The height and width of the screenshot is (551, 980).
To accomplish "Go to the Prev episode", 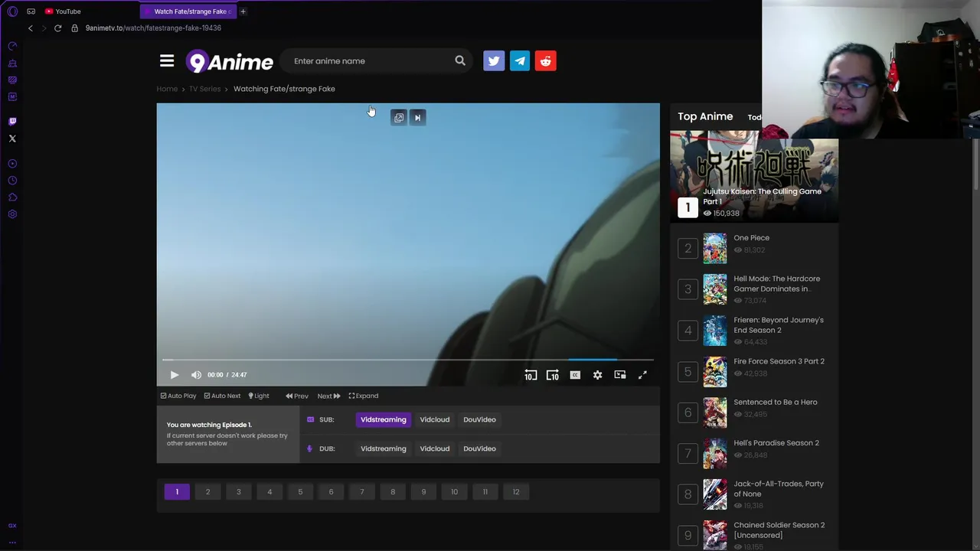I will [297, 396].
